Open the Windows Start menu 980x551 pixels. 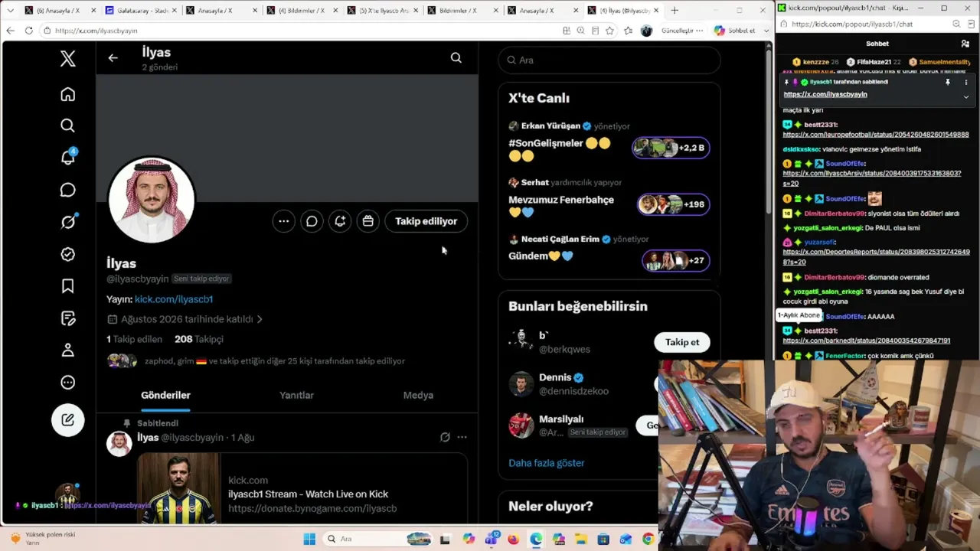pos(309,539)
